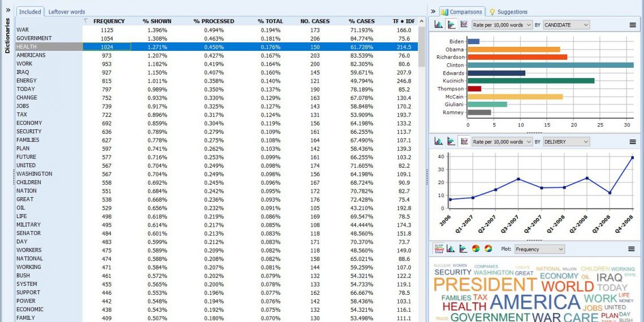Sort by TF • IDF column header

[403, 21]
